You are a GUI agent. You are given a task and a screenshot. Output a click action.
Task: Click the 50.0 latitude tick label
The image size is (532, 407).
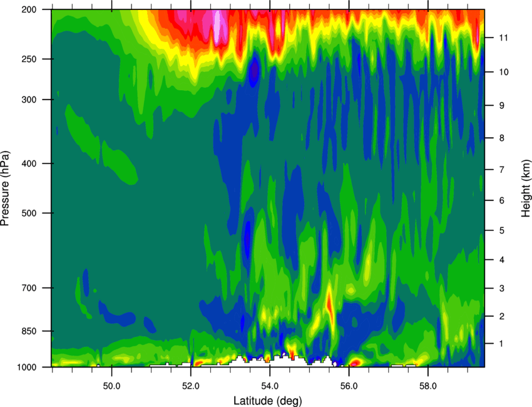(x=111, y=386)
